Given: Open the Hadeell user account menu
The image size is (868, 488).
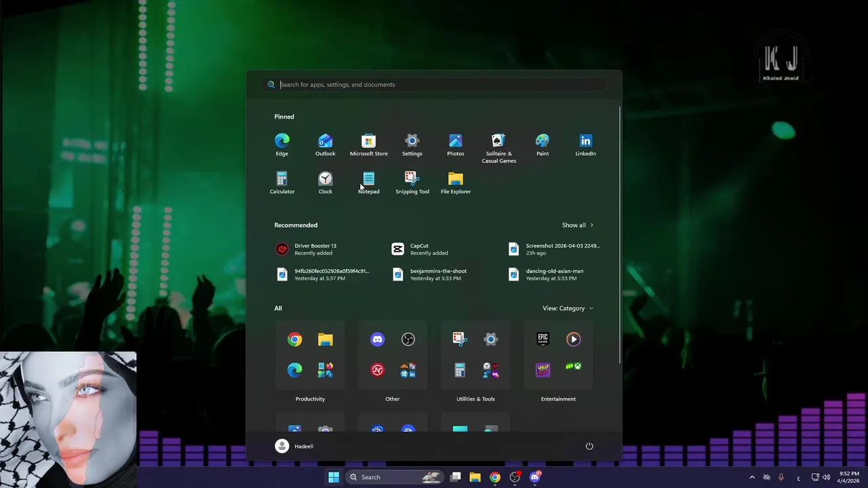Looking at the screenshot, I should tap(294, 446).
